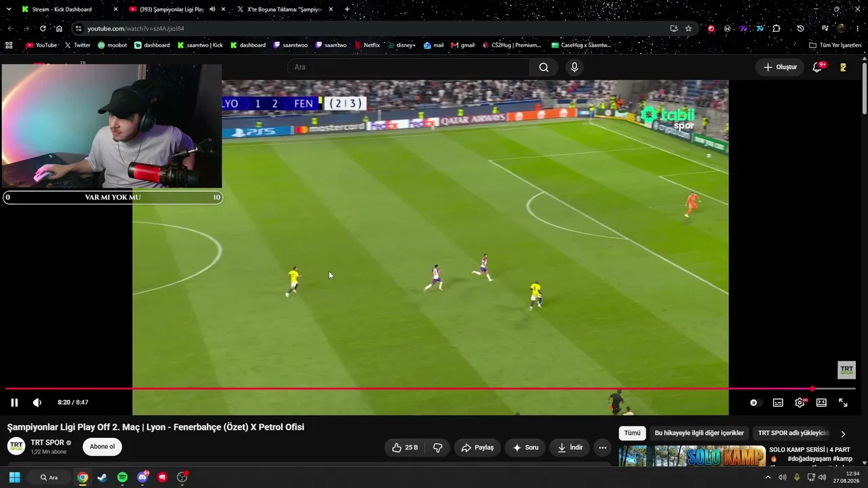The width and height of the screenshot is (868, 488).
Task: Open the Oluştur create menu
Action: click(780, 67)
